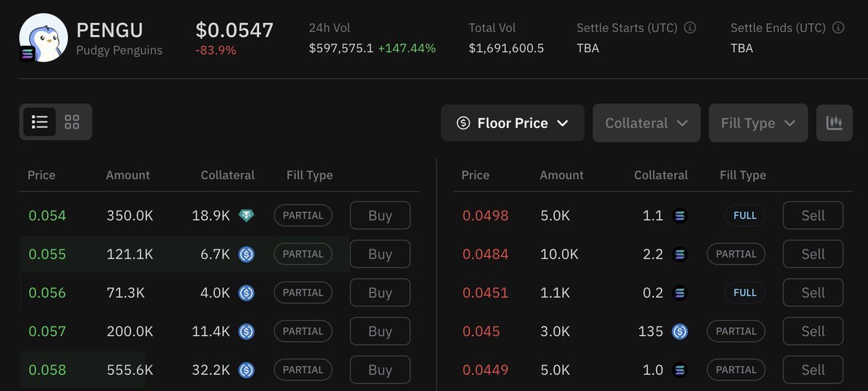Buy the 0.057 price offer
Viewport: 868px width, 391px height.
coord(380,332)
